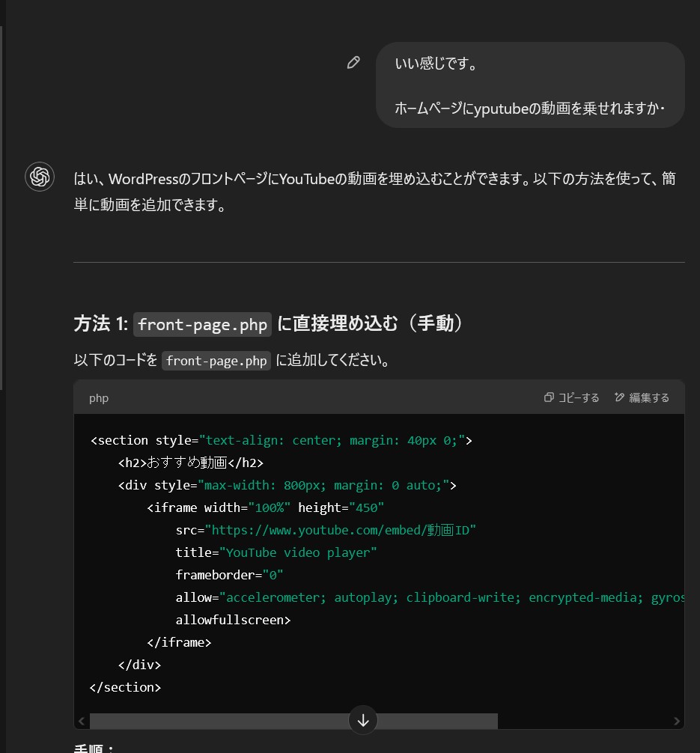The width and height of the screenshot is (700, 753).
Task: Click the code block's left scroll arrow
Action: coord(82,722)
